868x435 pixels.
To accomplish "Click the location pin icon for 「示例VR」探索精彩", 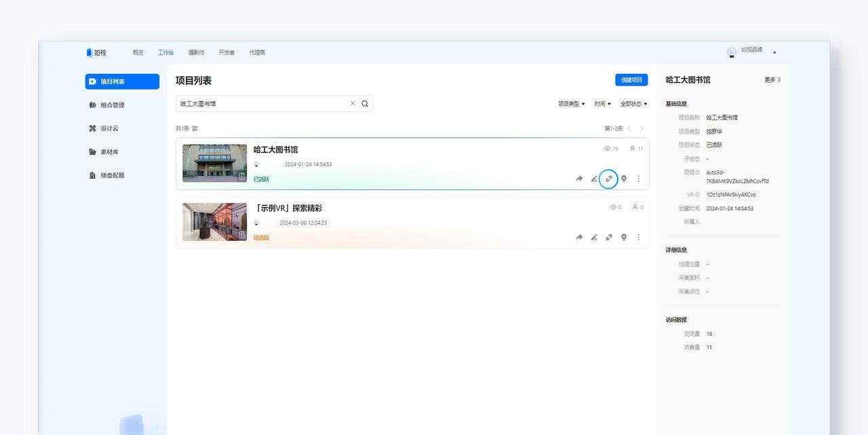I will click(624, 238).
